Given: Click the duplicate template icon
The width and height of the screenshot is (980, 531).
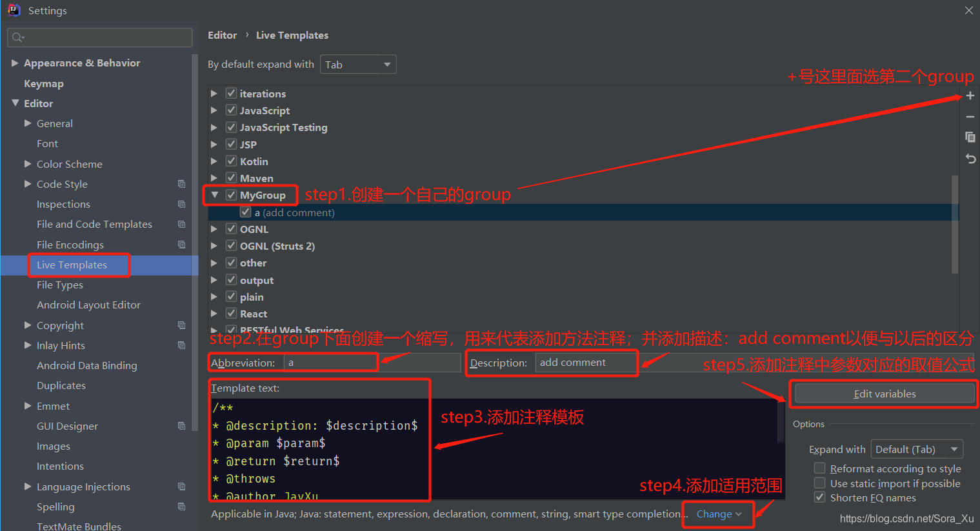Looking at the screenshot, I should pyautogui.click(x=970, y=137).
